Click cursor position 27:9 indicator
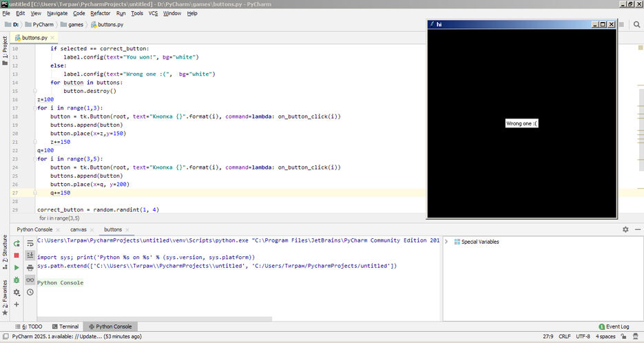 click(x=548, y=336)
